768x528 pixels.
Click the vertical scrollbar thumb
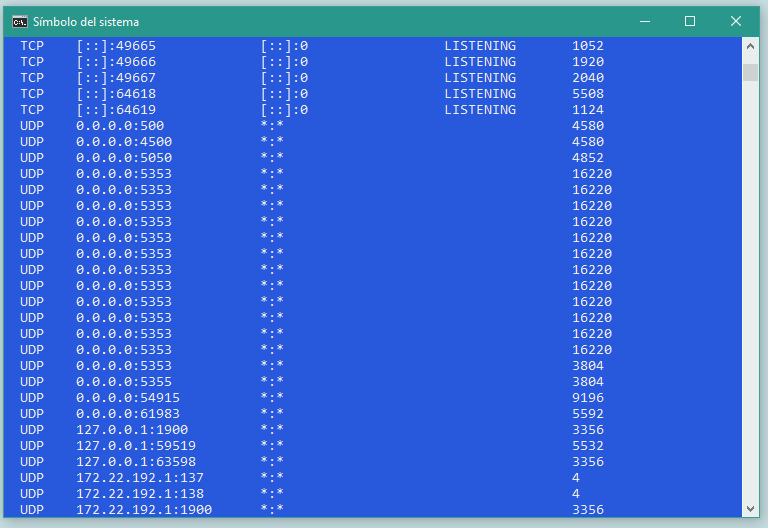(750, 72)
